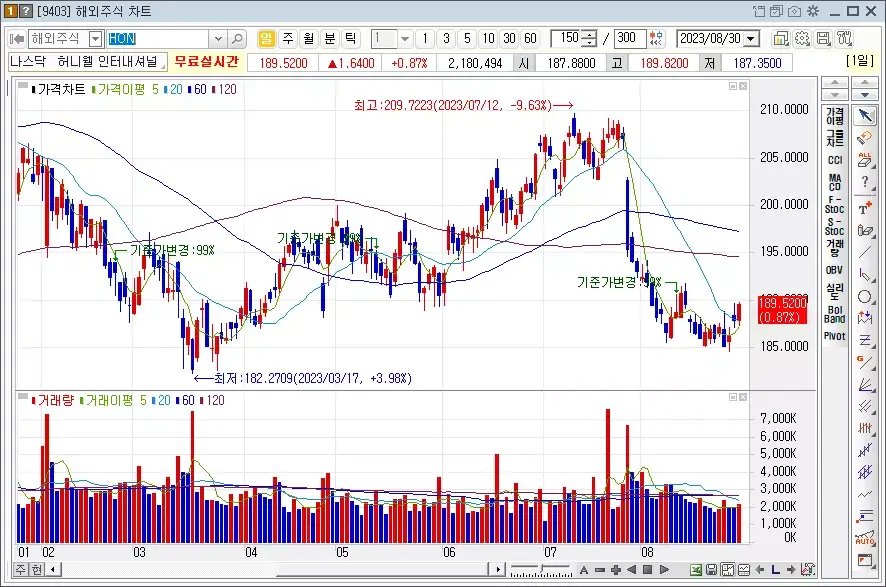Click the undo eraser tool

[865, 138]
